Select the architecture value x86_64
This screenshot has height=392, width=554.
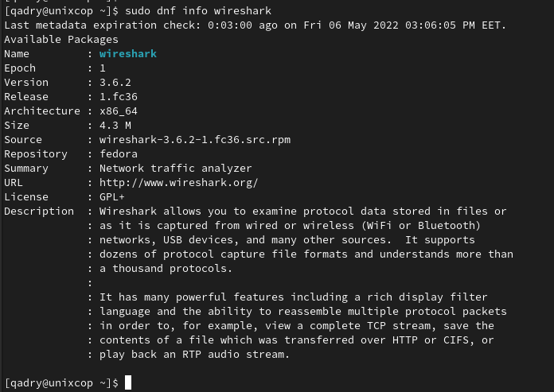tap(119, 111)
